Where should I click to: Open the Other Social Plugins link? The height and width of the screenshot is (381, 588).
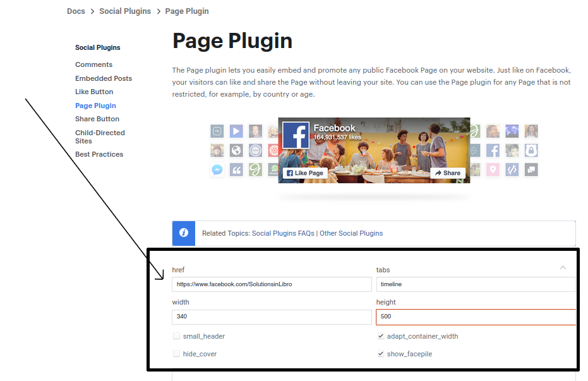point(351,233)
